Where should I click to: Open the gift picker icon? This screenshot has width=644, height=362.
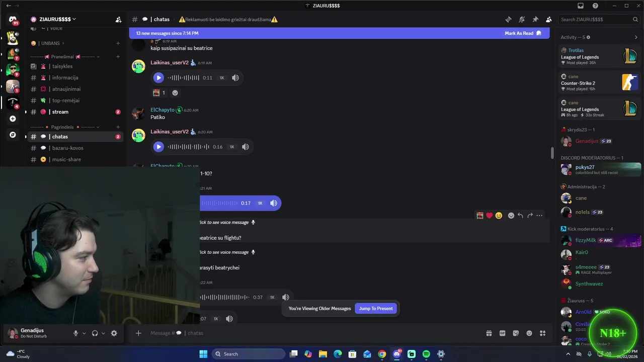(x=489, y=333)
